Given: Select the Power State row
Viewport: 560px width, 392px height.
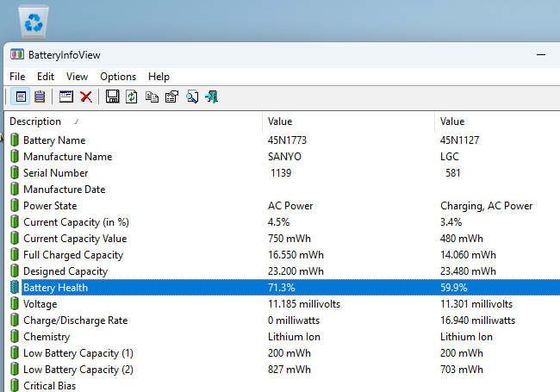Looking at the screenshot, I should (x=282, y=206).
